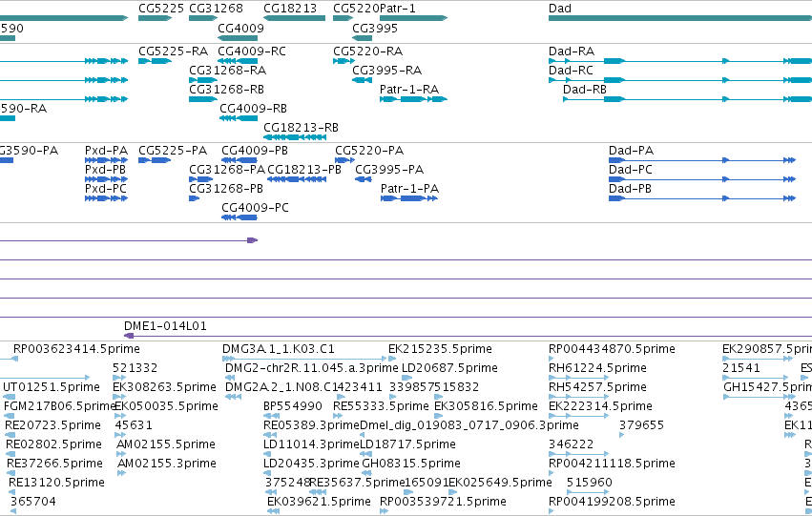Click transcript label CG4009-RB
The height and width of the screenshot is (516, 812).
tap(253, 109)
